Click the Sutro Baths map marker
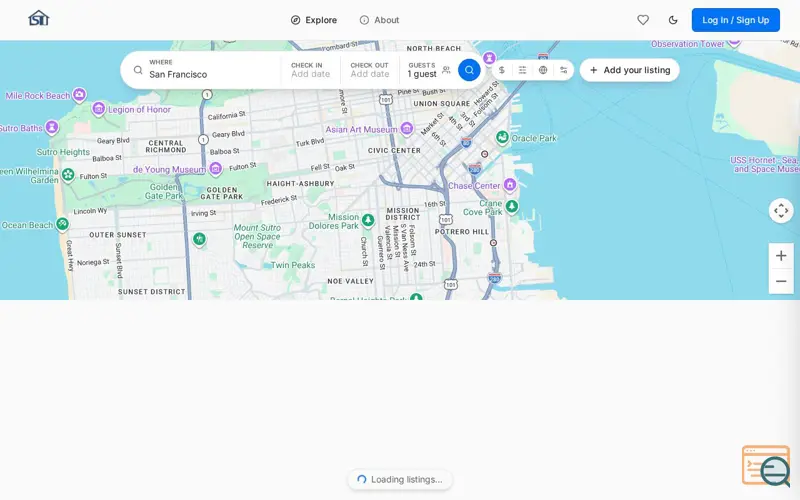This screenshot has height=500, width=800. pos(52,127)
